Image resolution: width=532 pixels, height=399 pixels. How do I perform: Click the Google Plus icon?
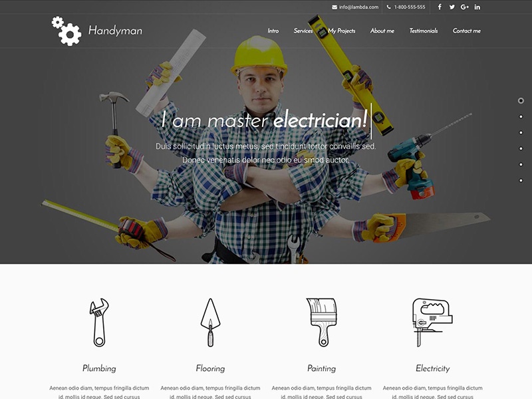point(465,7)
